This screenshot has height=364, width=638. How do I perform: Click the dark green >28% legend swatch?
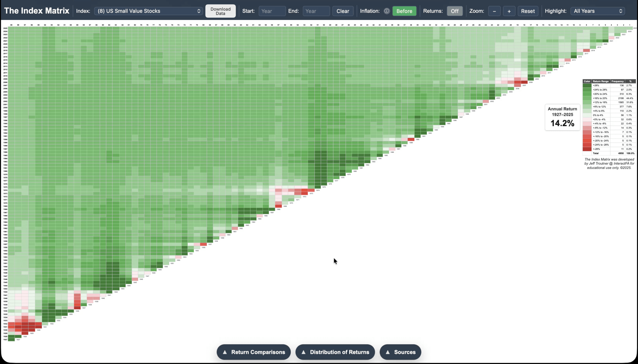[587, 85]
